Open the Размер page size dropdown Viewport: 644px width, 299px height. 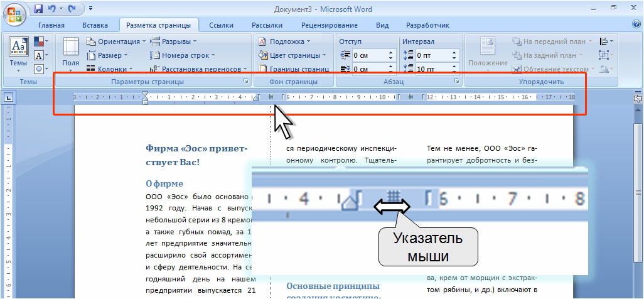coord(107,55)
